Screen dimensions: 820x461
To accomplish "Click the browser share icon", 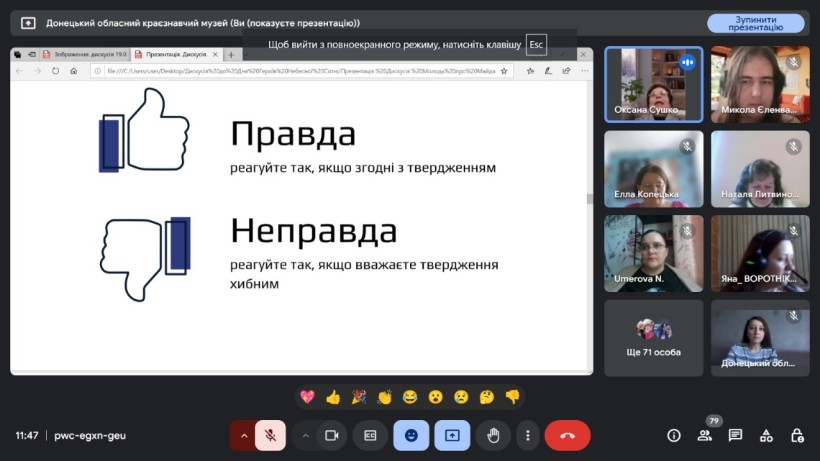I will [x=566, y=71].
